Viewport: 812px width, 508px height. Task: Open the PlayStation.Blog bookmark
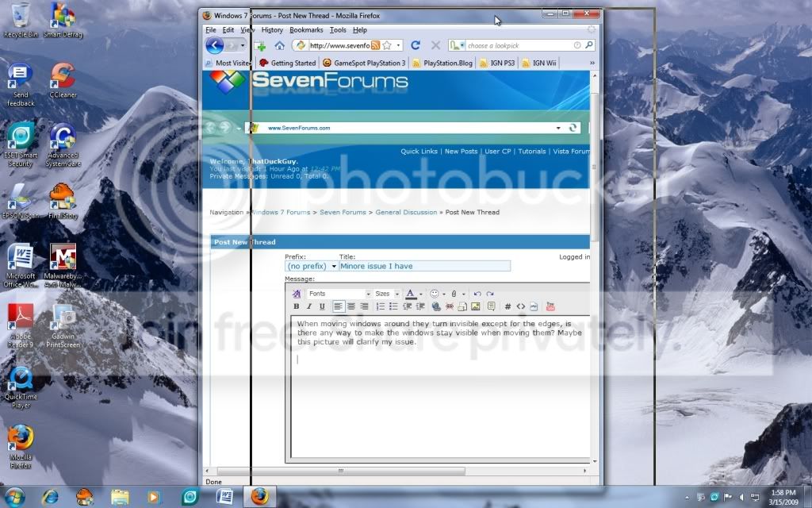442,63
